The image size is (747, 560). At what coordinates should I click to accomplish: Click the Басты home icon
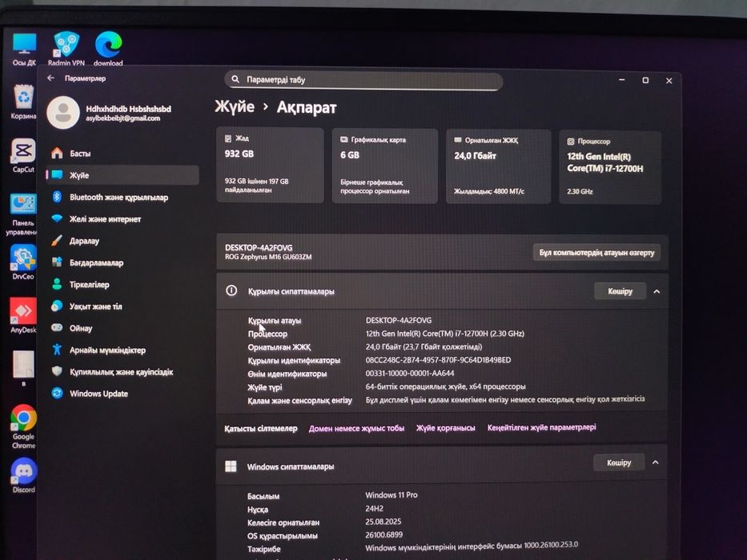[x=57, y=153]
